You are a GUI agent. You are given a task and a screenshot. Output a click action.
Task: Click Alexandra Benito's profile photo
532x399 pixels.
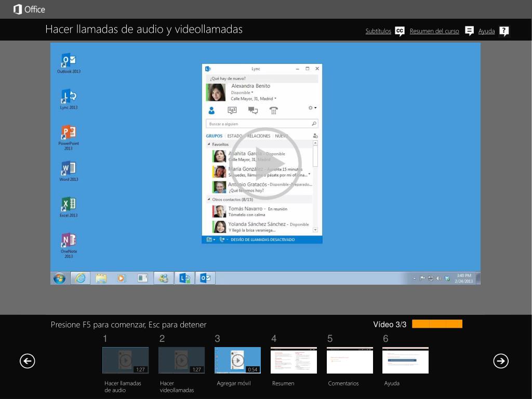click(216, 92)
